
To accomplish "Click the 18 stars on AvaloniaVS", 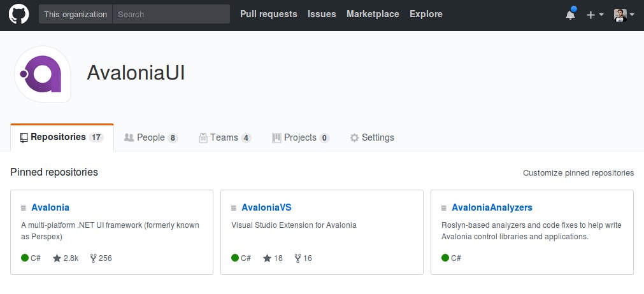I will coord(273,258).
